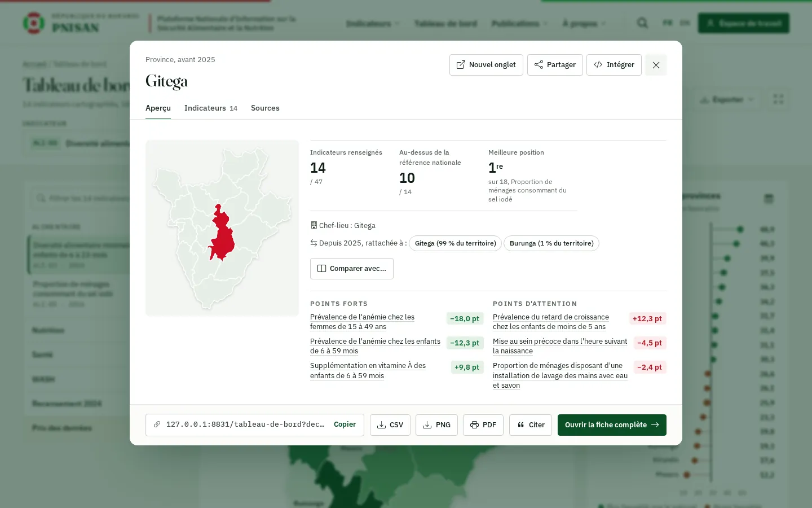812x508 pixels.
Task: Click the Comparer avec... button
Action: point(352,269)
